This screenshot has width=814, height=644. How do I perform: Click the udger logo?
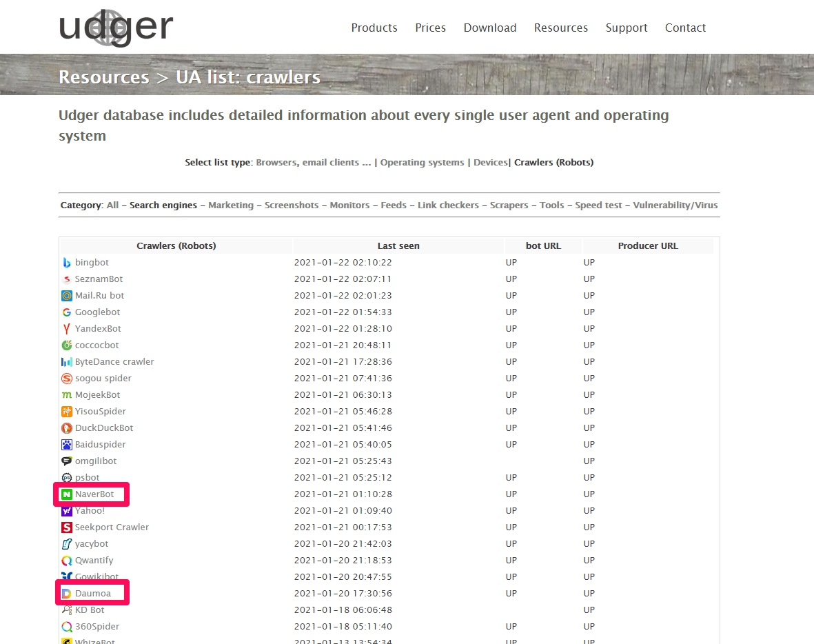click(x=116, y=27)
